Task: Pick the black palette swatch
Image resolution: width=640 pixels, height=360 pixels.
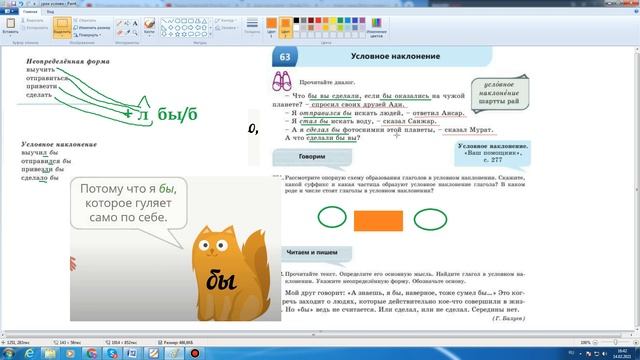Action: 296,20
